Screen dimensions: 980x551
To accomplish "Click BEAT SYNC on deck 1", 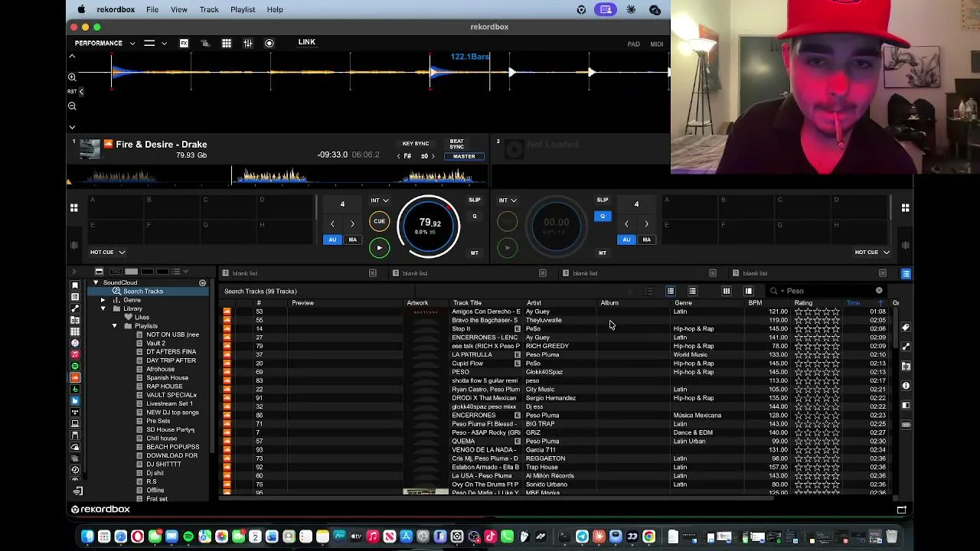I will (457, 144).
